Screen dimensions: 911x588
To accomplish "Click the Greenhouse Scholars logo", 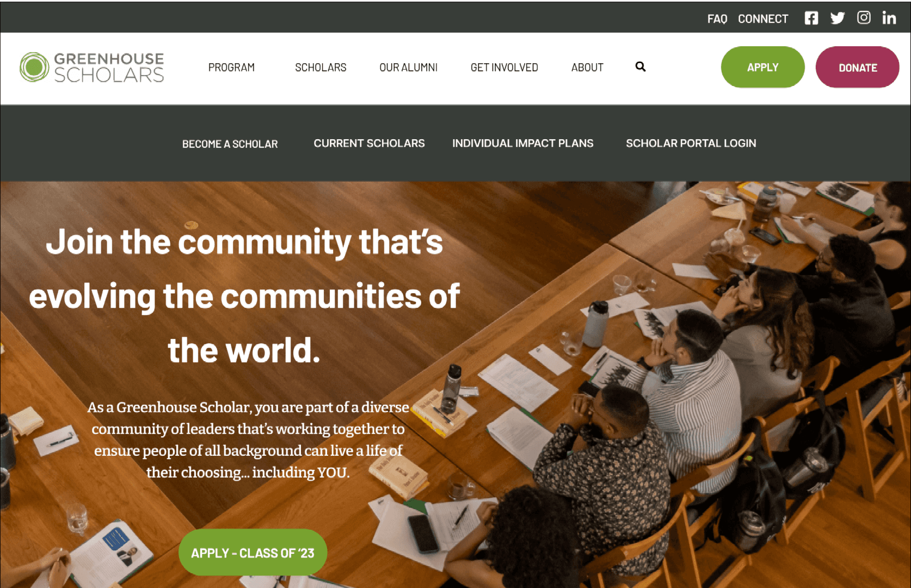I will (x=91, y=67).
